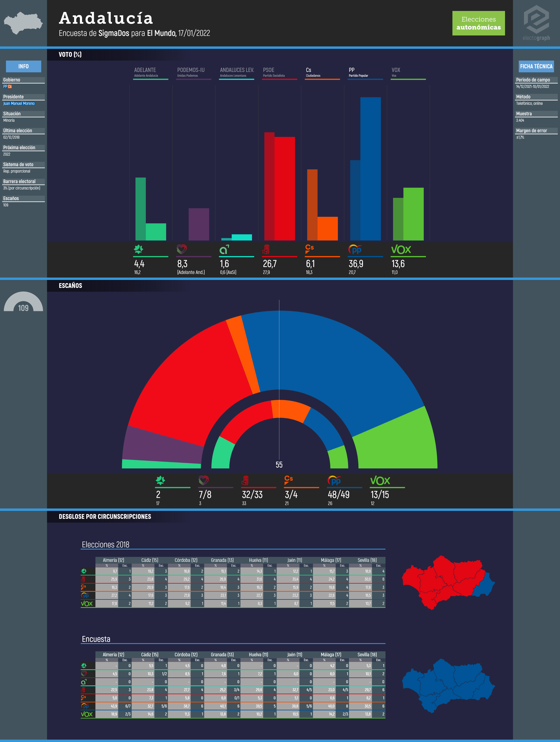Viewport: 560px width, 742px height.
Task: Click the PSOE logo under vote chart
Action: click(266, 249)
